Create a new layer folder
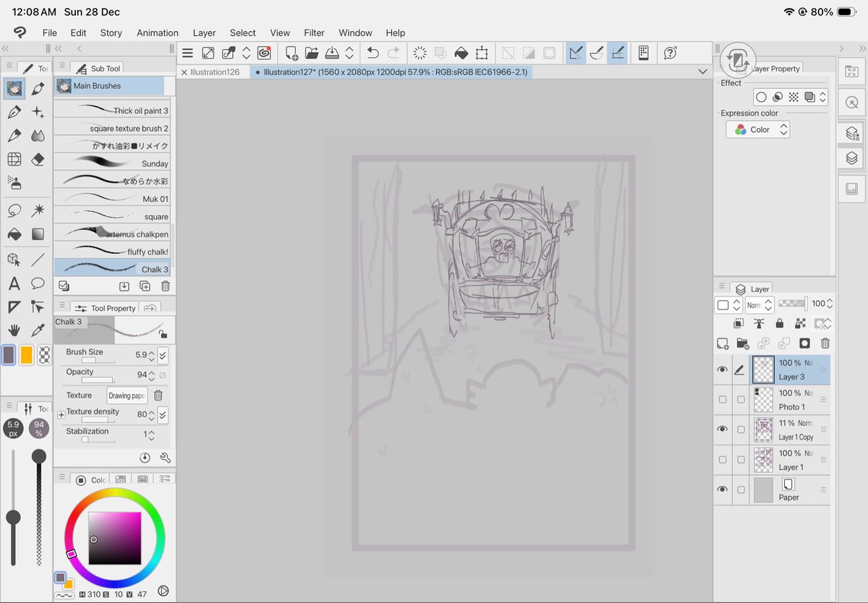The width and height of the screenshot is (868, 603). pyautogui.click(x=743, y=343)
